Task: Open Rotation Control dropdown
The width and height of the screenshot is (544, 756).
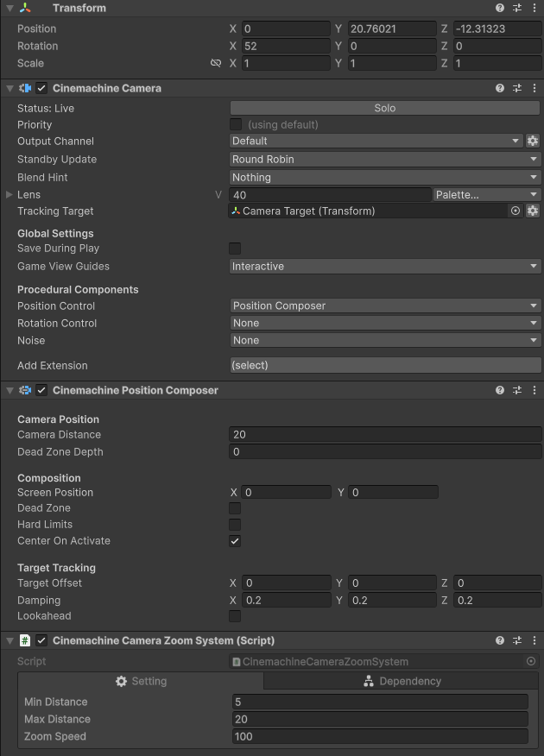Action: click(x=385, y=323)
